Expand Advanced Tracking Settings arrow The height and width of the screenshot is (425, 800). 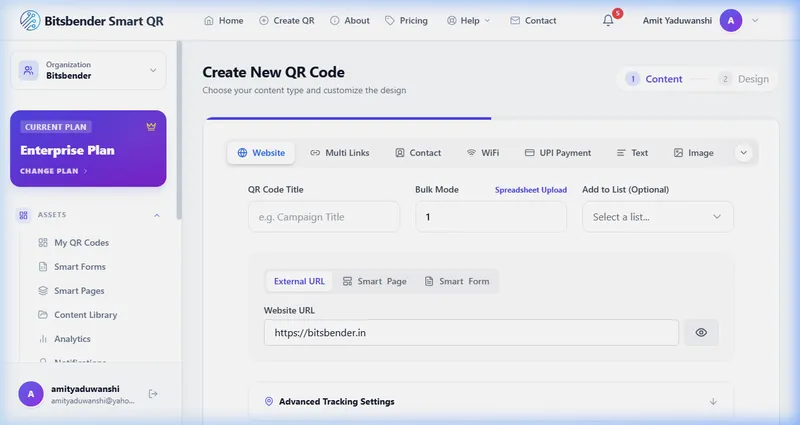pyautogui.click(x=713, y=402)
